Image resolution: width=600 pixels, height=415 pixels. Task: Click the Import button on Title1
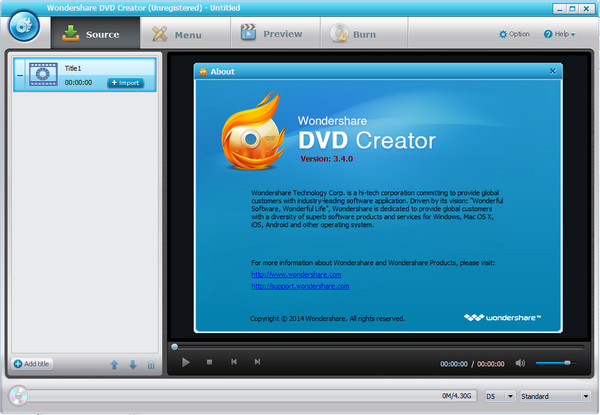click(126, 83)
